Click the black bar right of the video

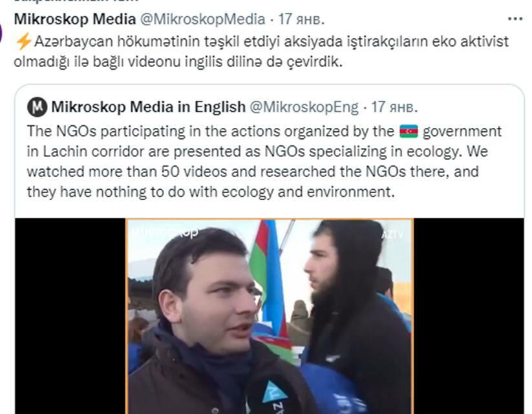point(469,316)
